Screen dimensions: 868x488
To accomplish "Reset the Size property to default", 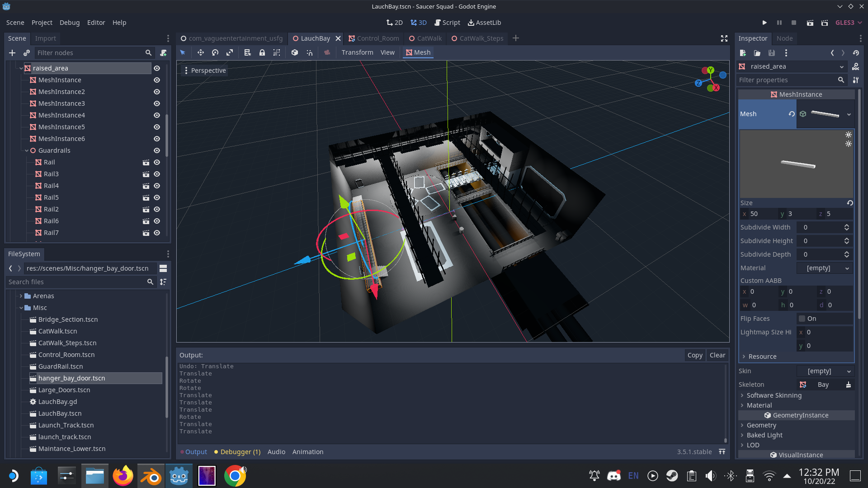I will (850, 203).
